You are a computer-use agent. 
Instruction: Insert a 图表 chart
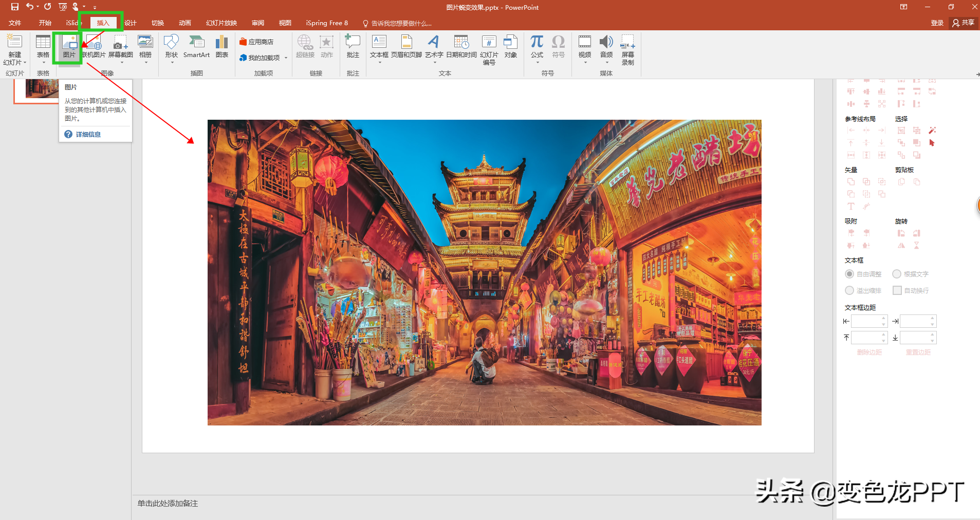click(222, 46)
